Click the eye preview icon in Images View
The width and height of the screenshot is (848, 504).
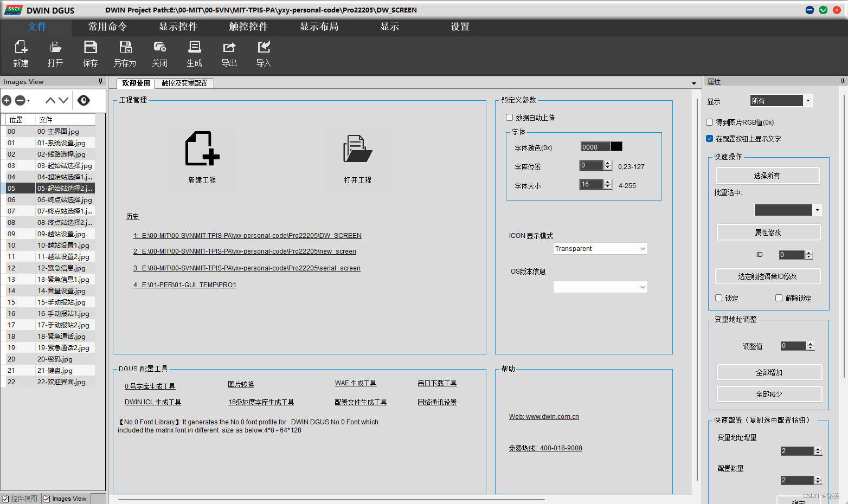click(83, 100)
